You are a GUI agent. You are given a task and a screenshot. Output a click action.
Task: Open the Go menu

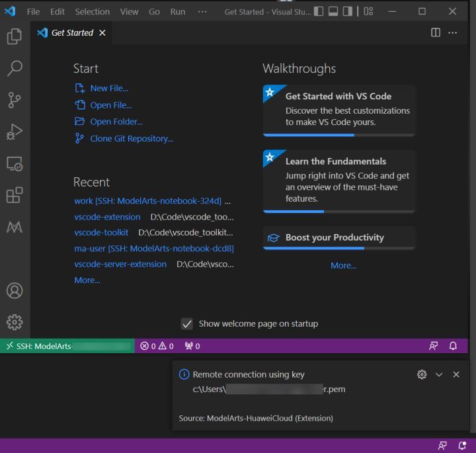154,11
